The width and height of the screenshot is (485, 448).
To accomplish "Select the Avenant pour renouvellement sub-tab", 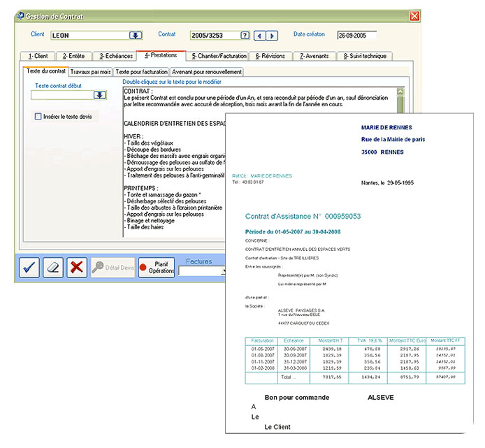I will tap(207, 72).
